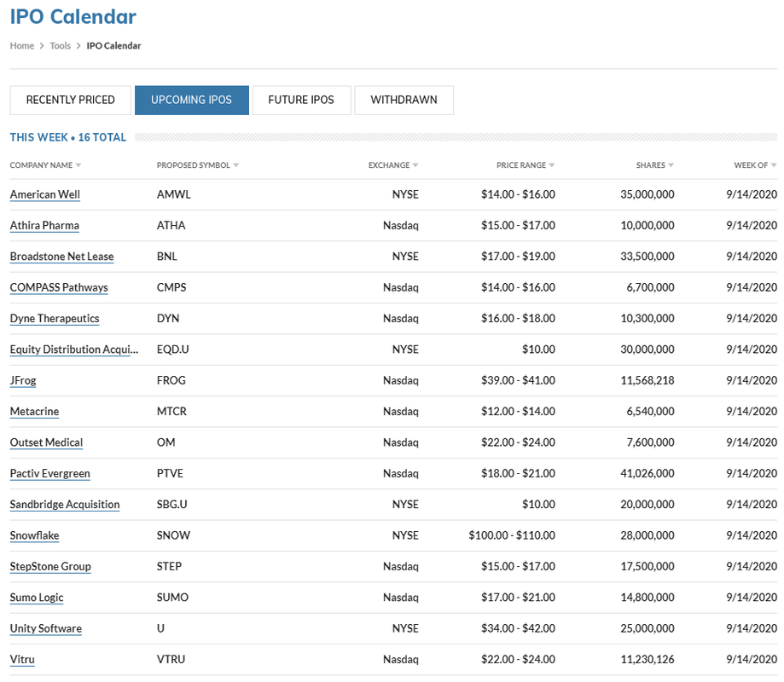Open Sandbridge Acquisition link

pyautogui.click(x=65, y=505)
